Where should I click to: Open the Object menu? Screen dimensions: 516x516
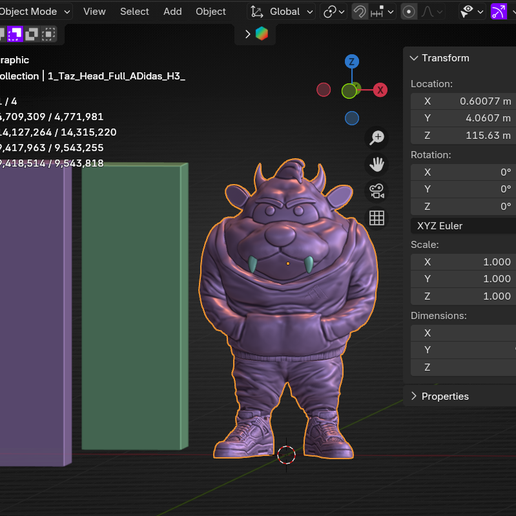point(210,12)
